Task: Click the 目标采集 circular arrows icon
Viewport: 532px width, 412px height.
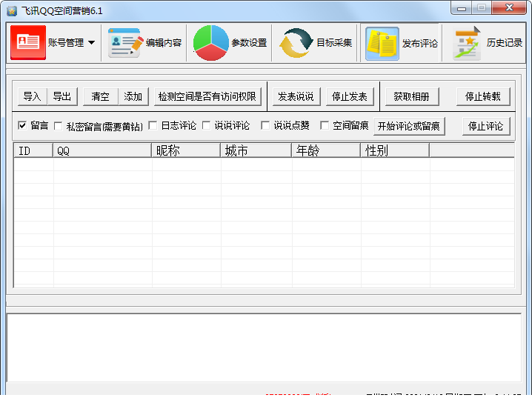Action: 296,43
